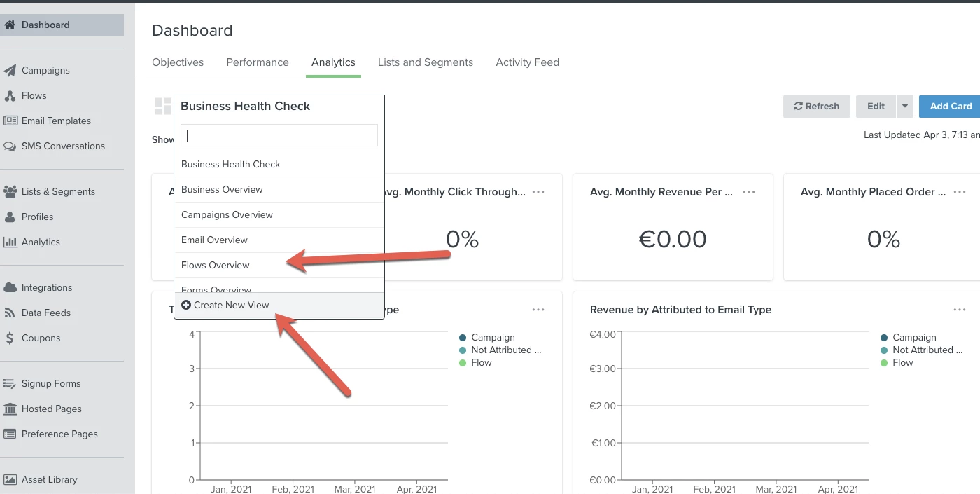
Task: Click the Profiles person icon
Action: (10, 217)
